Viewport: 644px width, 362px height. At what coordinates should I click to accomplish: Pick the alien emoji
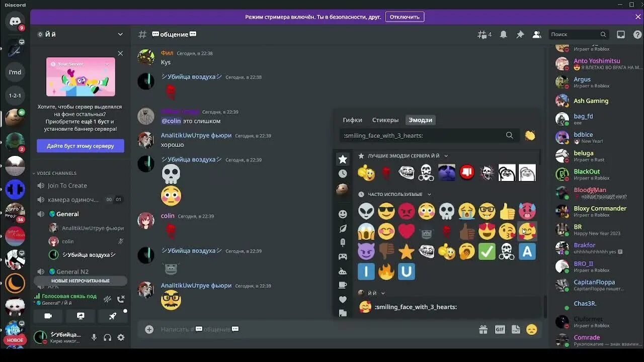click(366, 211)
